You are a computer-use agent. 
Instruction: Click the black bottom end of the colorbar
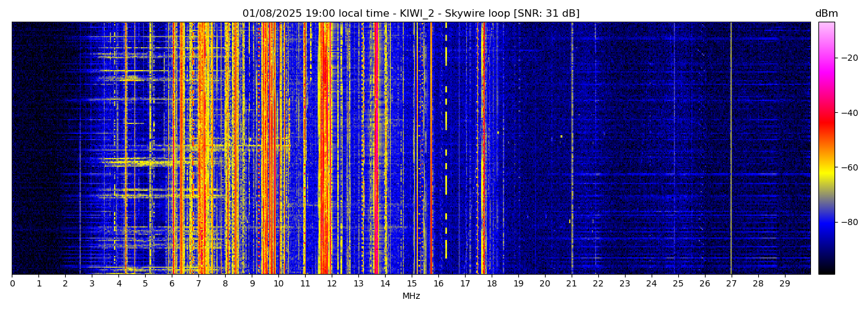pos(826,270)
